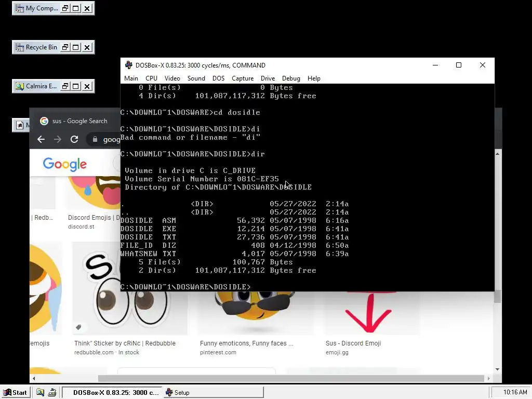Click browser horizontal scrollbar left arrow
Image resolution: width=532 pixels, height=399 pixels.
point(34,378)
